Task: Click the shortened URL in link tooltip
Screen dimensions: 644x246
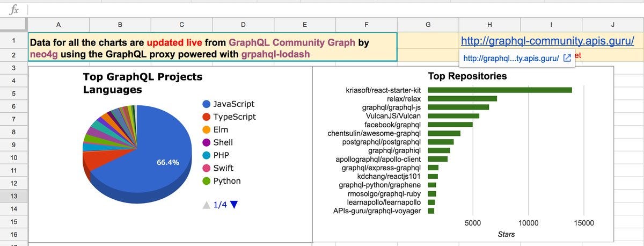Action: pos(510,59)
